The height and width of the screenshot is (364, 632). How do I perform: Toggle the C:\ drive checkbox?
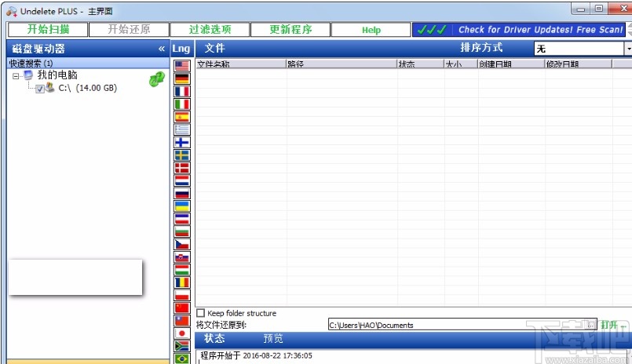pos(40,89)
